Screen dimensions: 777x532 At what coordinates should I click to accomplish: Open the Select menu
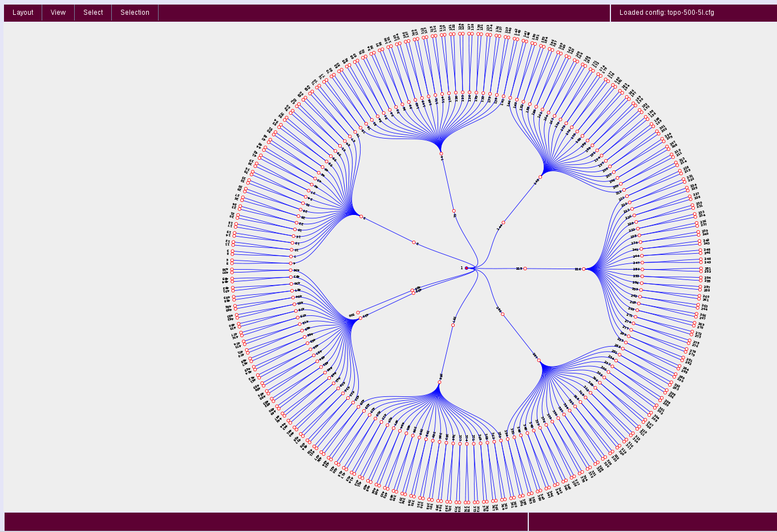coord(93,13)
